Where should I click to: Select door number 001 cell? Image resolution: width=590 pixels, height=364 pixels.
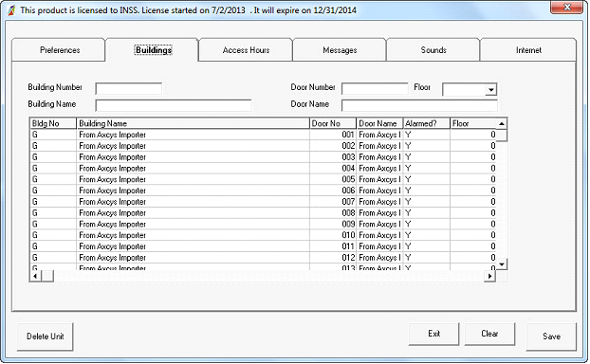tap(333, 135)
